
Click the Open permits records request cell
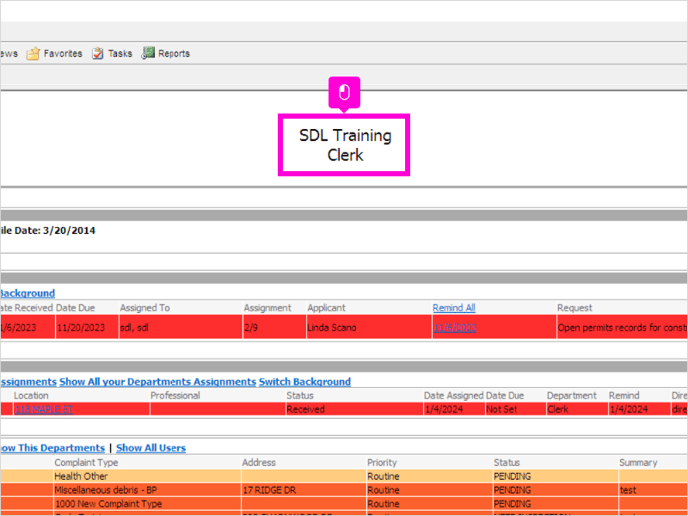622,327
